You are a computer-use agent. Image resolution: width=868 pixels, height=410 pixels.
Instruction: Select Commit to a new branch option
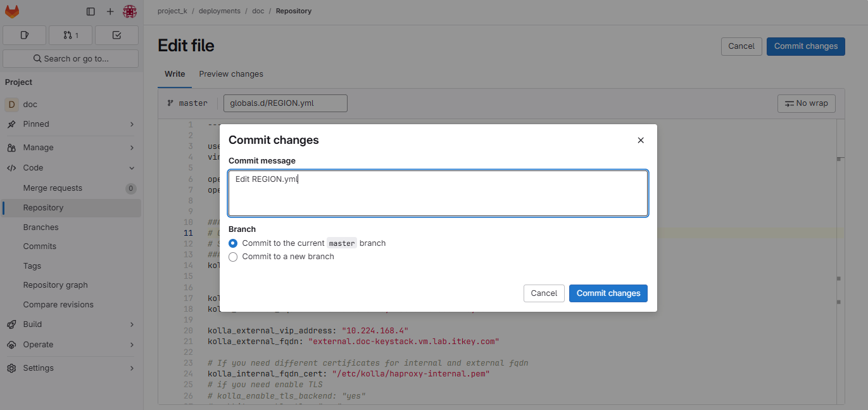click(233, 257)
